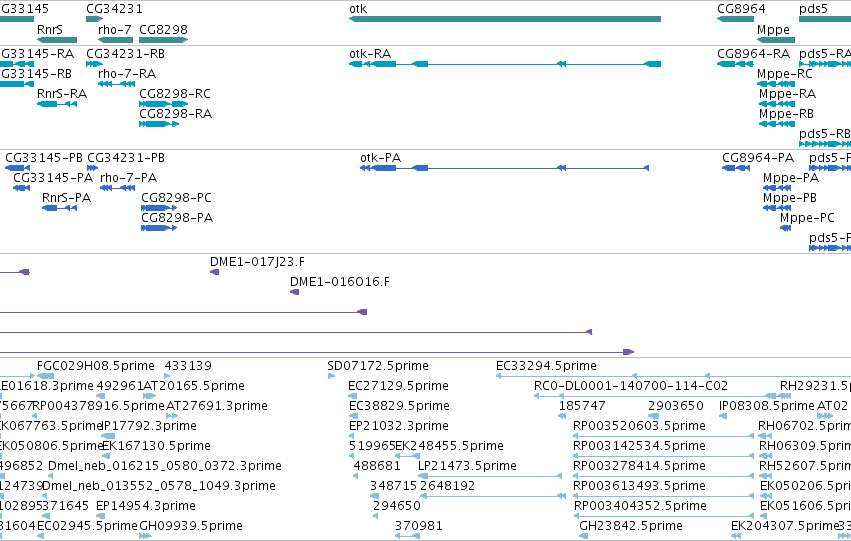The image size is (851, 541).
Task: Select the CG33145-PB protein label
Action: point(44,158)
